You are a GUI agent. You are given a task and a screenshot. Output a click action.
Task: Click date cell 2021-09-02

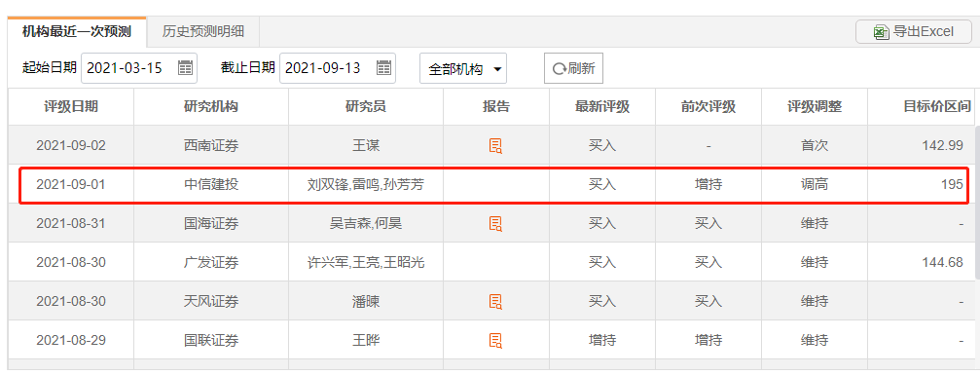(71, 145)
